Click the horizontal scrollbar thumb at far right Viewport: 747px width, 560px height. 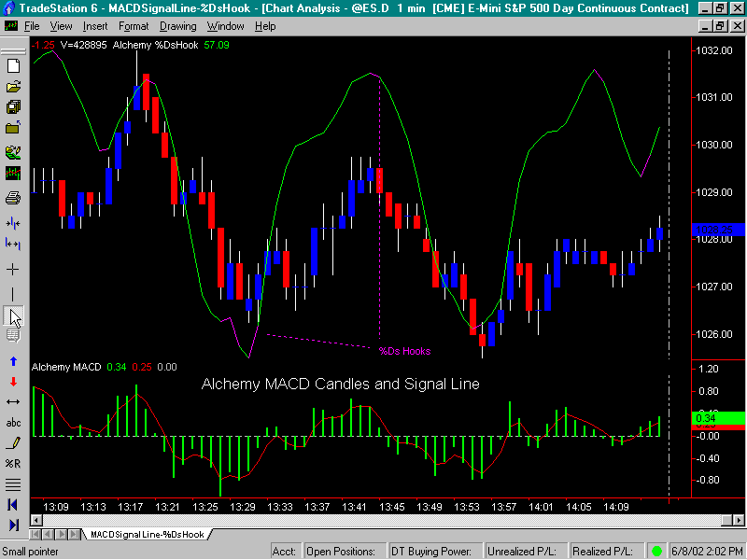727,520
